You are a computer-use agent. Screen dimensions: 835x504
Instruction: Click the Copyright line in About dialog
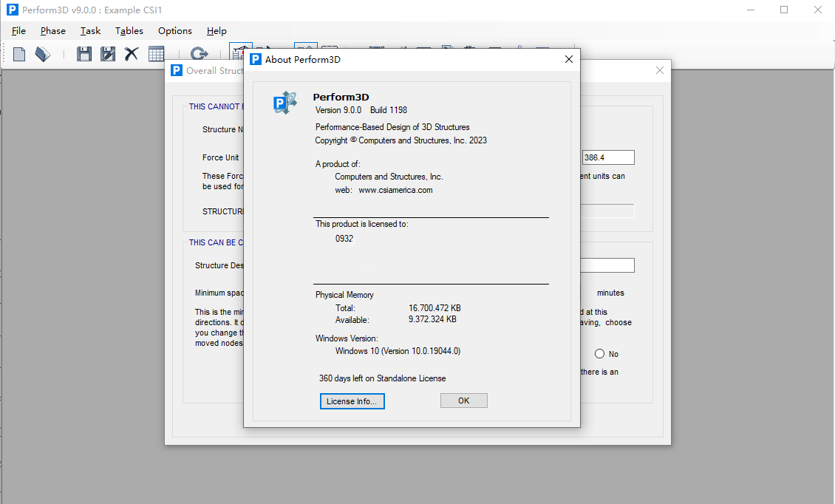[x=401, y=140]
